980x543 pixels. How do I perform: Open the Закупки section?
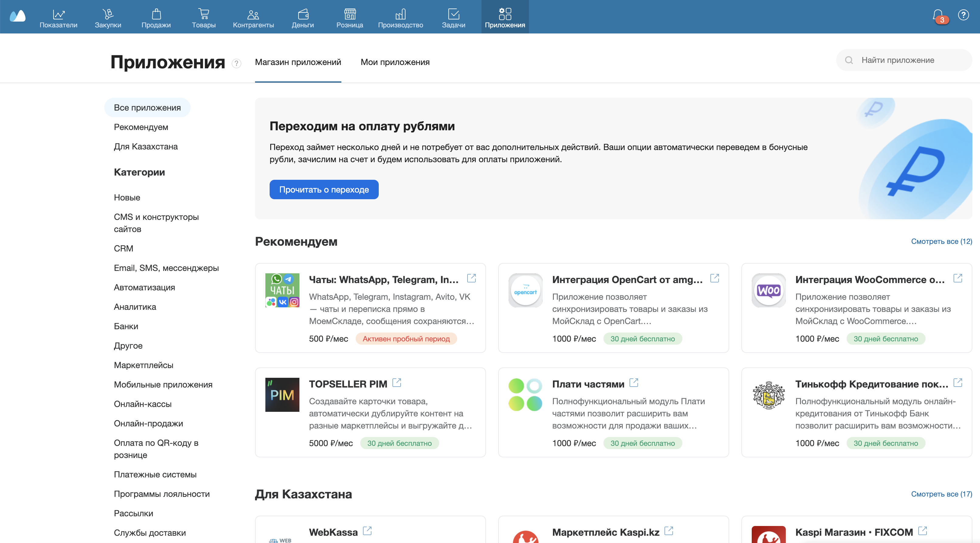click(108, 18)
